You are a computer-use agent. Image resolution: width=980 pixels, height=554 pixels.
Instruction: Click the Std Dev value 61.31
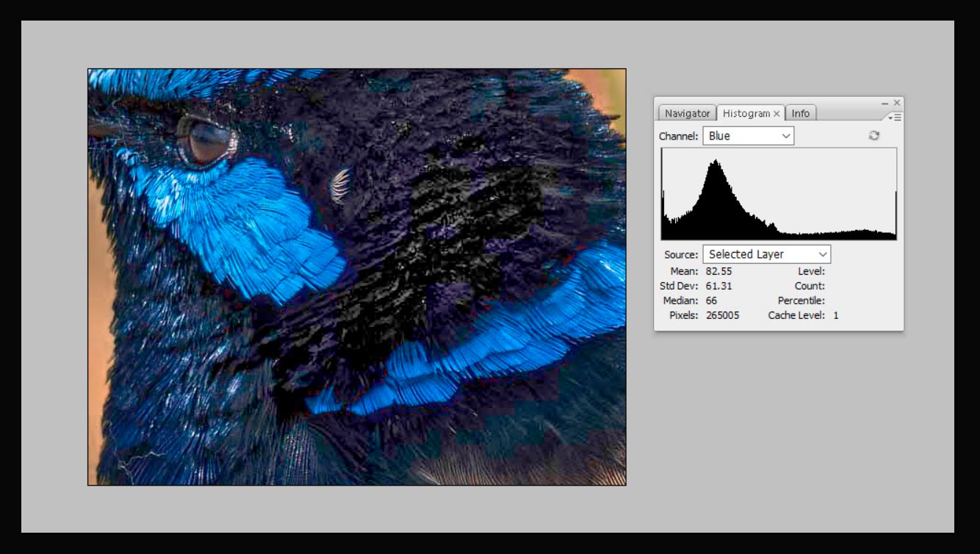click(718, 286)
